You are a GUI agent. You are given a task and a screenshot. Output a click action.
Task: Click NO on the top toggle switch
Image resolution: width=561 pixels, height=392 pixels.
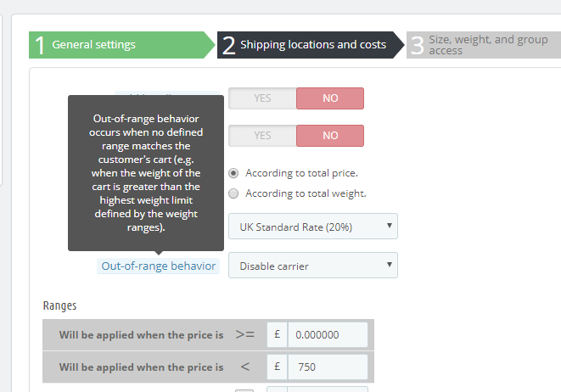(x=330, y=98)
